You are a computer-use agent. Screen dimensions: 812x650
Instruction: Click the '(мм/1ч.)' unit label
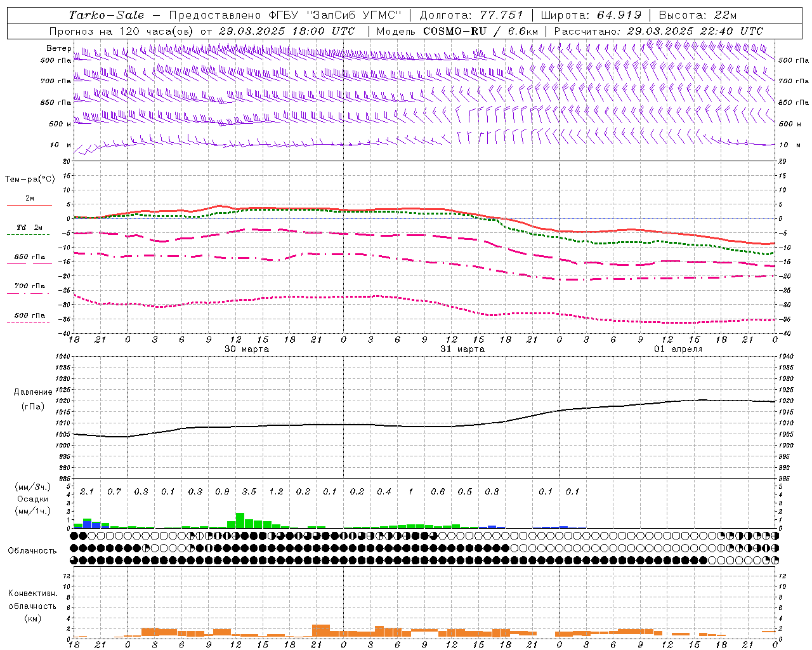click(32, 511)
